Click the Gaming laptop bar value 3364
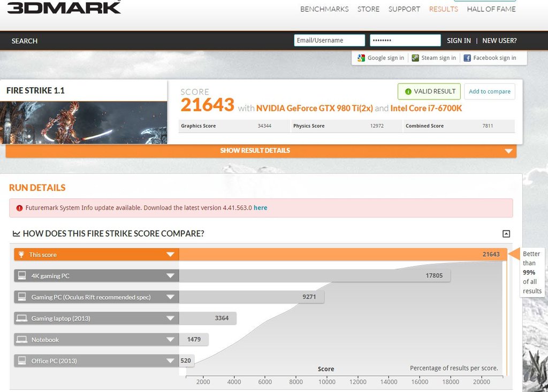This screenshot has width=548, height=392. coord(222,318)
